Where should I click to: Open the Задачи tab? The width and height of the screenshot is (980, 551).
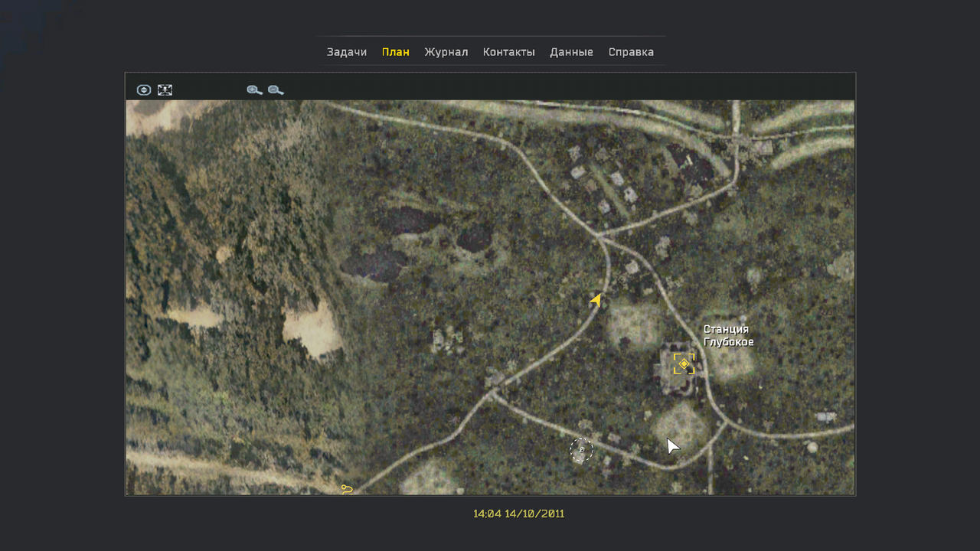click(347, 52)
